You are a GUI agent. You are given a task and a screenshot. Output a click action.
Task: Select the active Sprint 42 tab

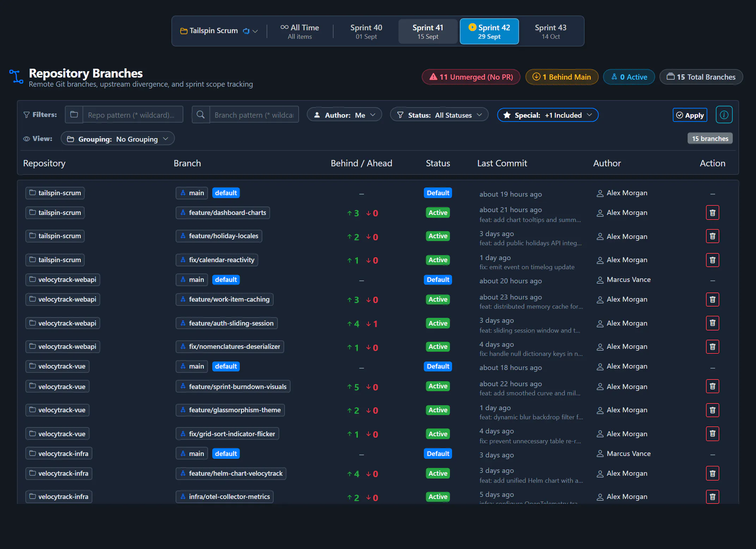coord(489,31)
